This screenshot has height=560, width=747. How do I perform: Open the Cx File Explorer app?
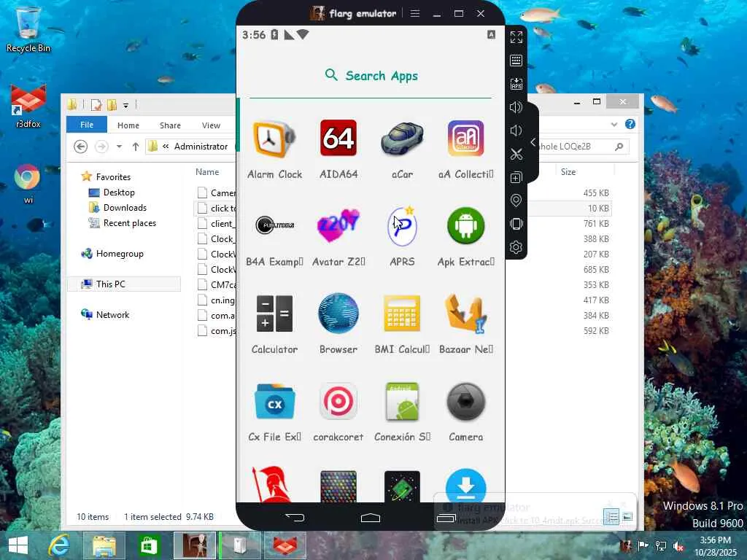pyautogui.click(x=274, y=401)
